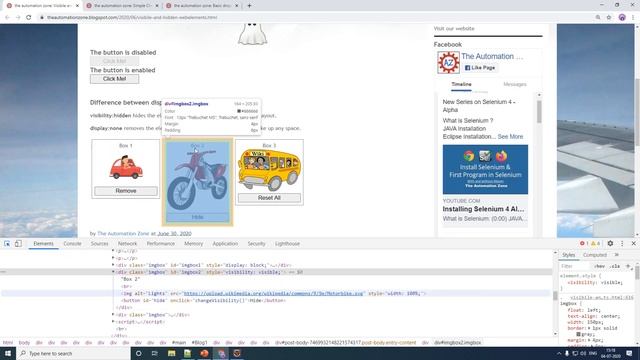
Task: Activate the DevTools element inspector cursor icon
Action: (7, 243)
